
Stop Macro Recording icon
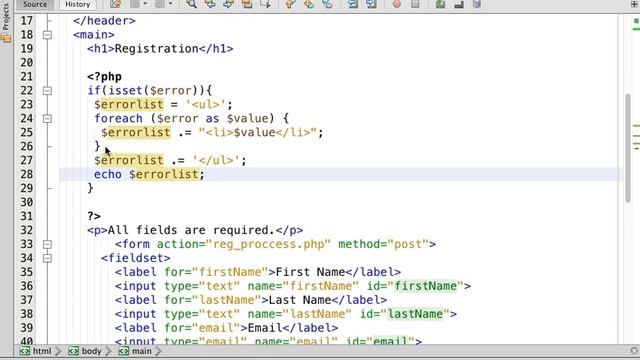(415, 4)
